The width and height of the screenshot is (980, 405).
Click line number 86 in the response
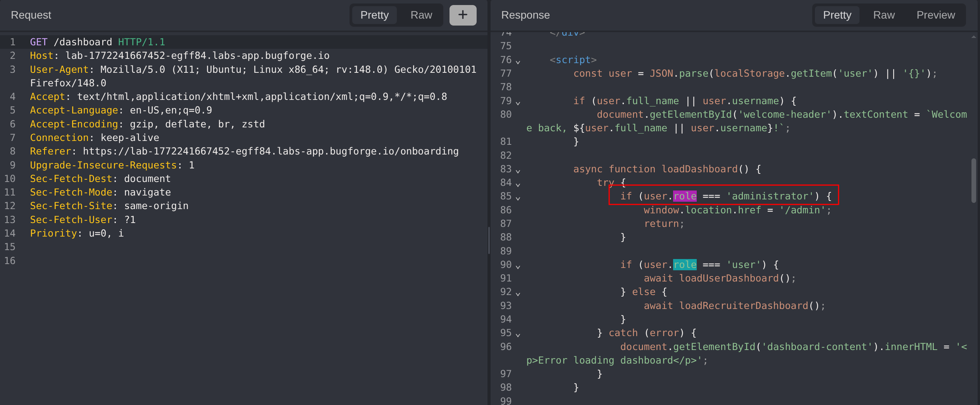[506, 210]
